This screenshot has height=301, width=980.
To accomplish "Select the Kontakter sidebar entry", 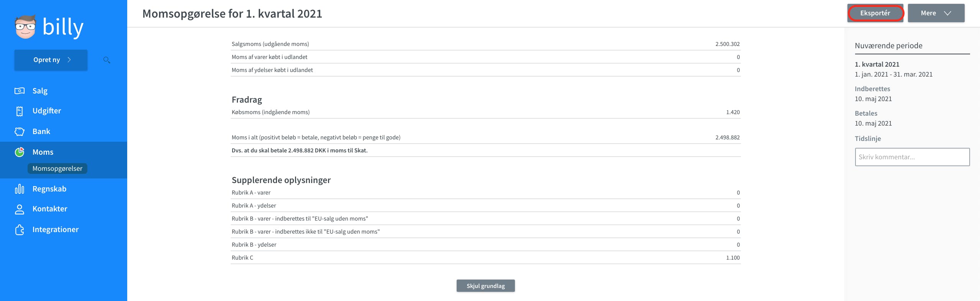I will pyautogui.click(x=50, y=209).
